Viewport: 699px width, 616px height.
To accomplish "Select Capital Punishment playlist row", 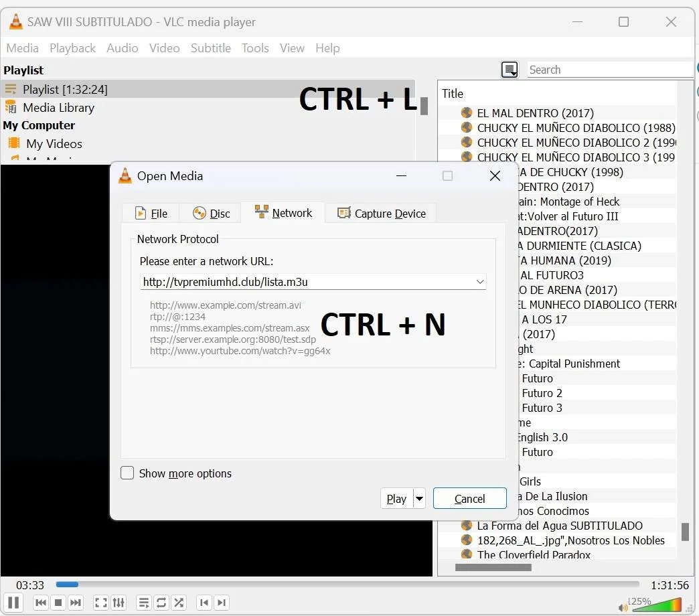I will tap(597, 364).
